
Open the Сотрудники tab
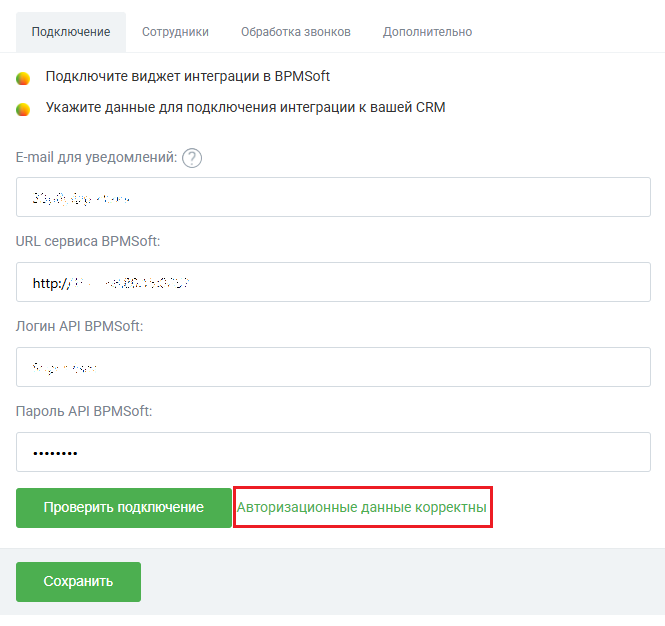pos(175,32)
